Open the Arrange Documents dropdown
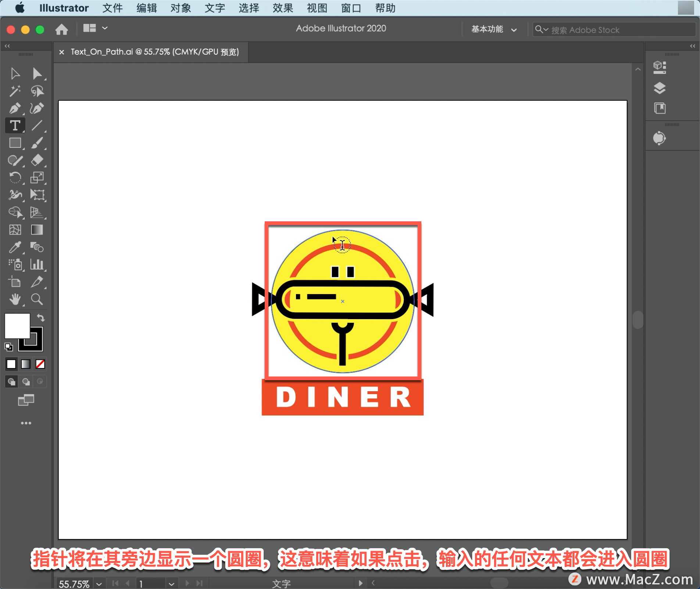 95,28
